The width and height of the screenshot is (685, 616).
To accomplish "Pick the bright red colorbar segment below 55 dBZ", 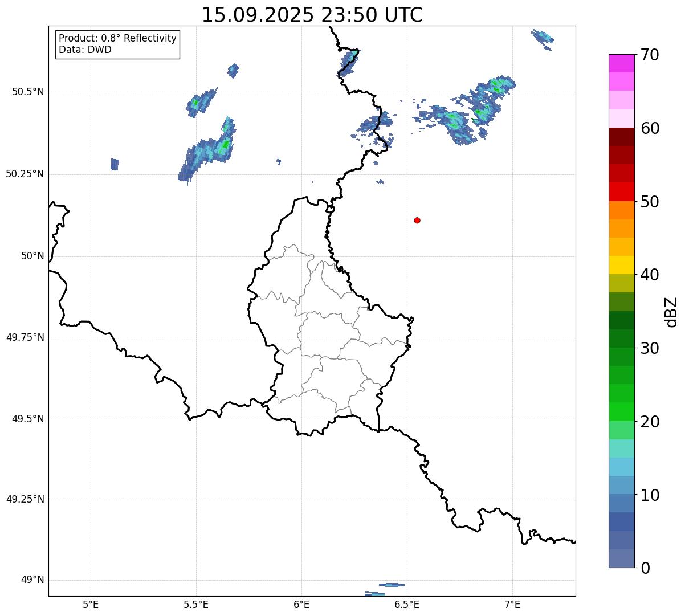I will [x=621, y=191].
